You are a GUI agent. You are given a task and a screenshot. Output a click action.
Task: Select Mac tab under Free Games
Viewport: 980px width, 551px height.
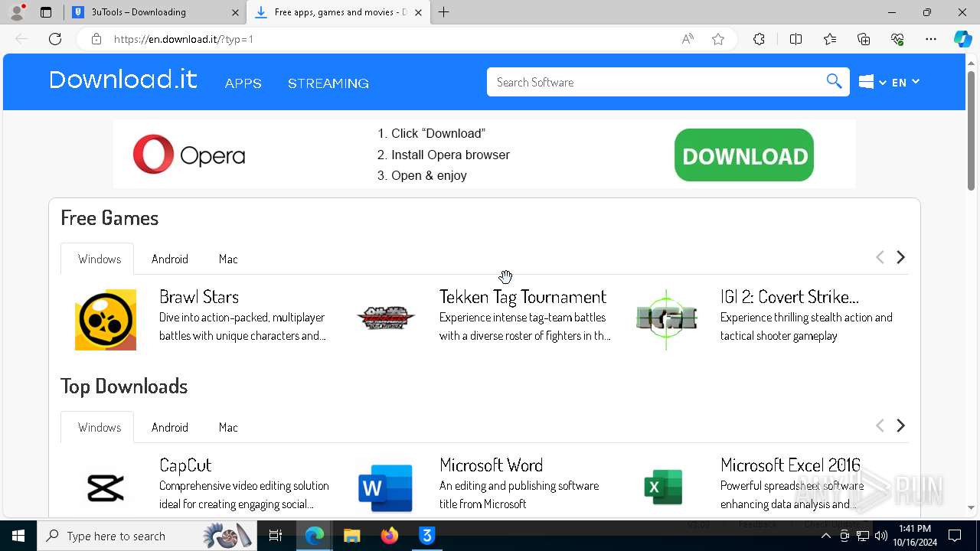(228, 259)
